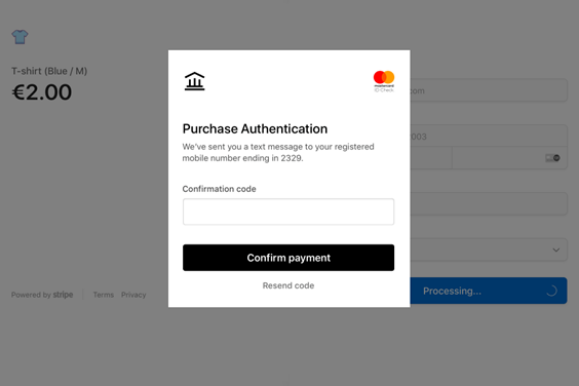This screenshot has width=579, height=386.
Task: Click the Powered by stripe link
Action: (x=42, y=295)
